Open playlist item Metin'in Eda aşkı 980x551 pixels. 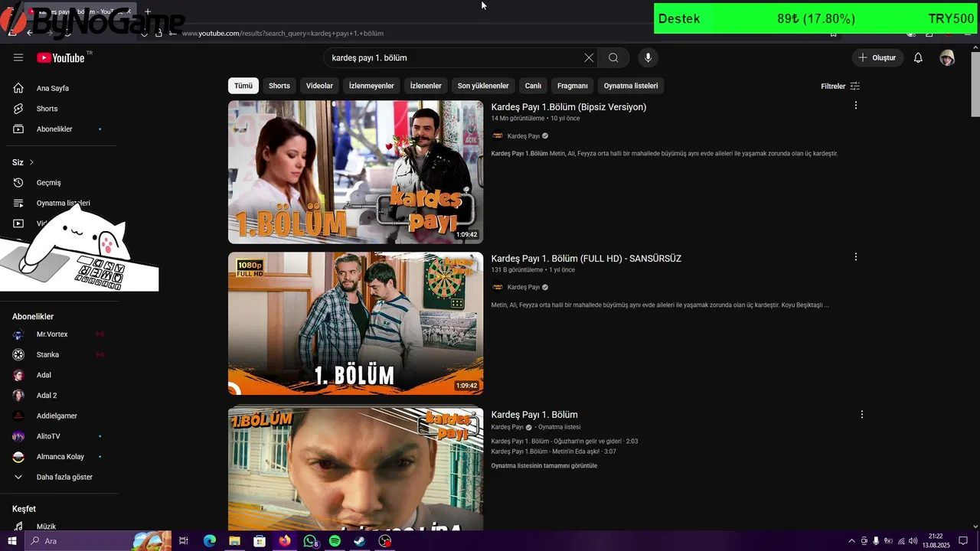[554, 452]
